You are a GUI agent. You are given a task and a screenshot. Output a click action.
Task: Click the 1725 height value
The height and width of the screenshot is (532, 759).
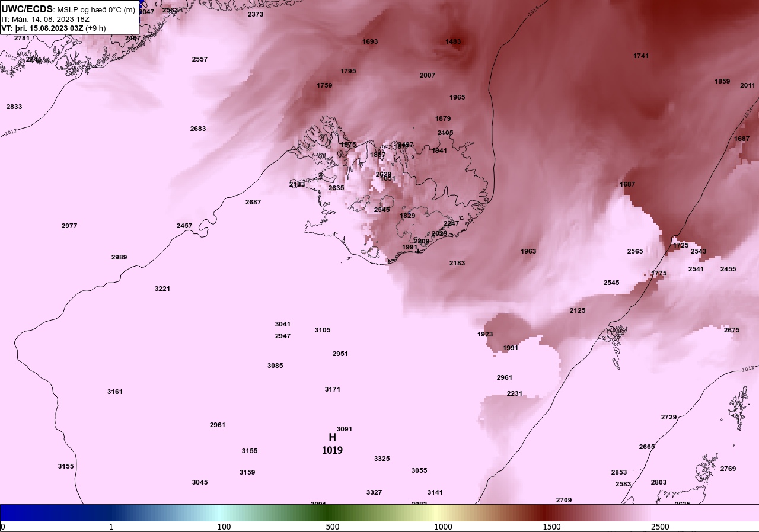coord(681,245)
